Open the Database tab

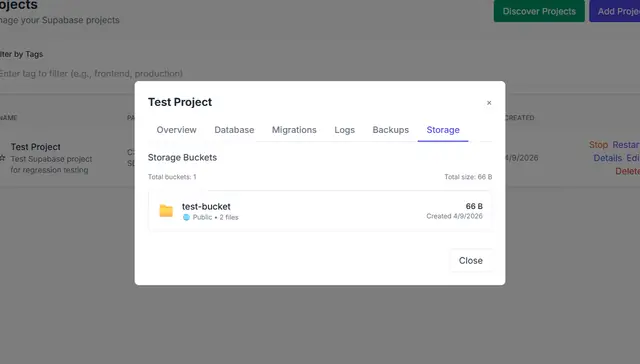click(x=234, y=130)
